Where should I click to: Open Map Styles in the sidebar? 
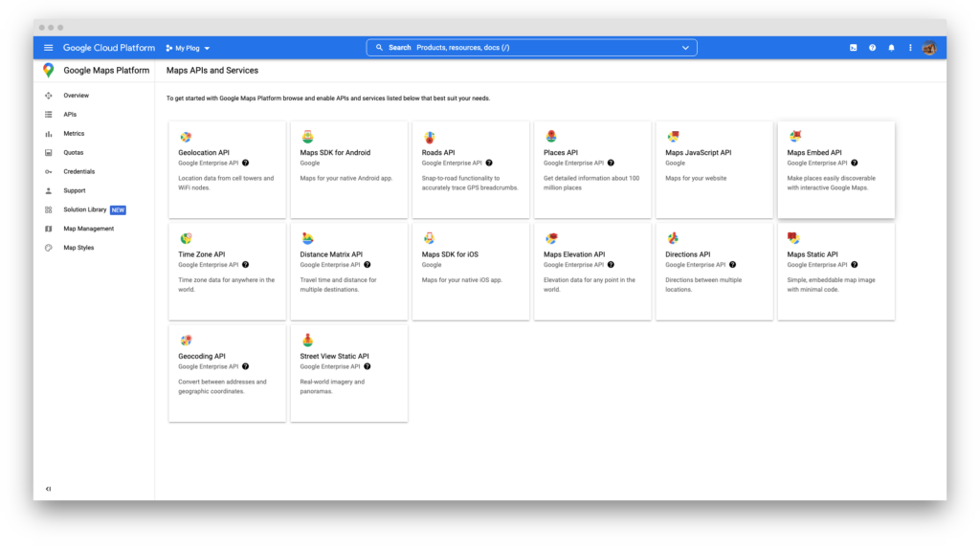coord(78,248)
